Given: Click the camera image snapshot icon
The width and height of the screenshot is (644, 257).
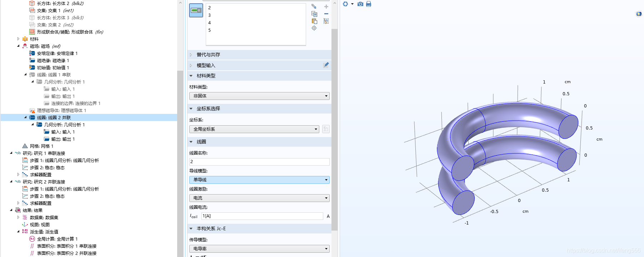Looking at the screenshot, I should pyautogui.click(x=360, y=4).
